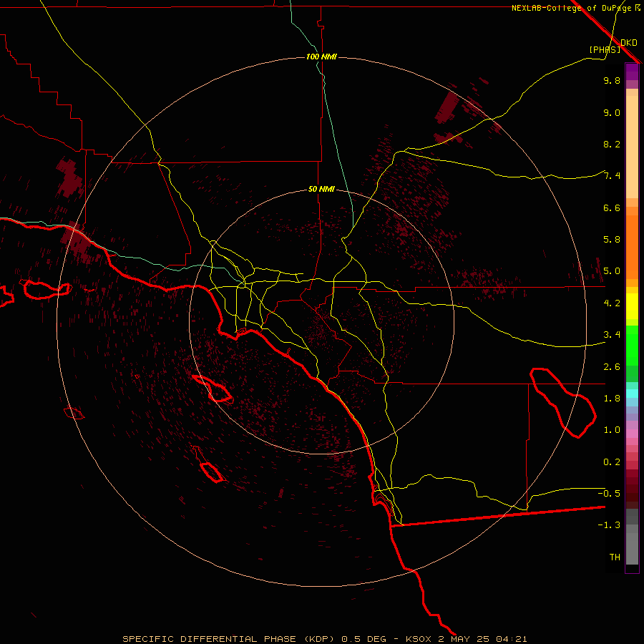Click the "100 NMI" range ring label
This screenshot has width=644, height=644.
tap(321, 57)
